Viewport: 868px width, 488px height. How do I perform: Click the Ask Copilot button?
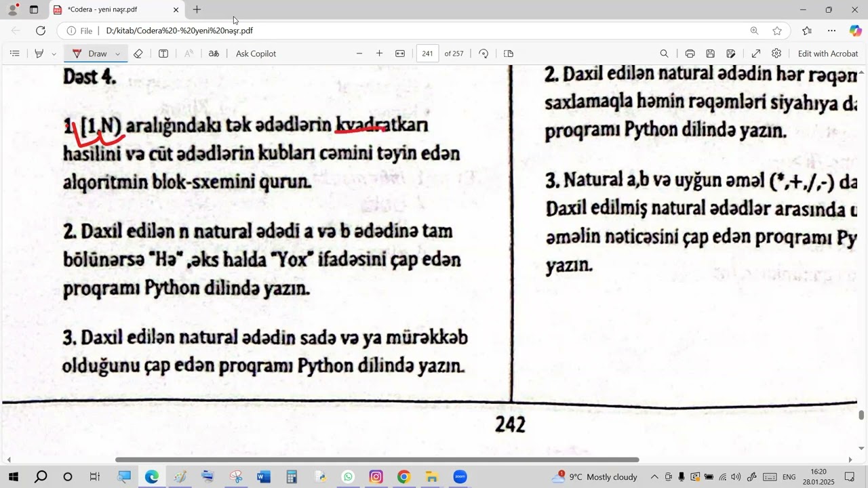click(256, 54)
